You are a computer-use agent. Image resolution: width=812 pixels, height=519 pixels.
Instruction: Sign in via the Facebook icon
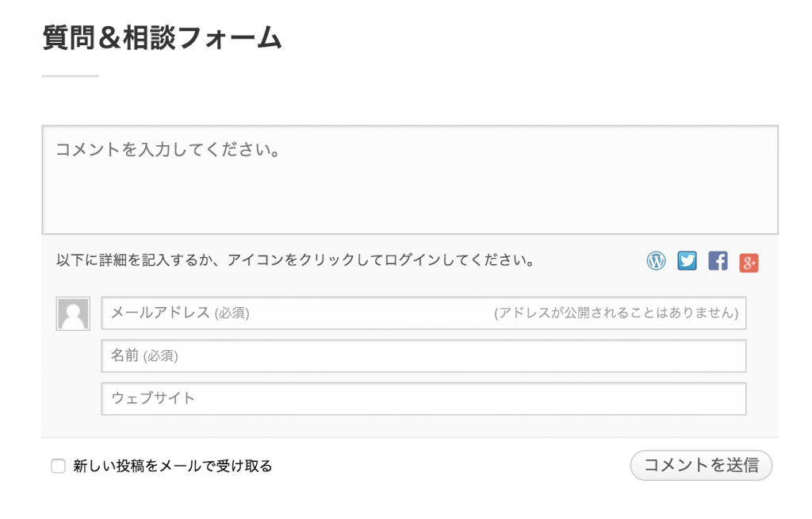click(718, 261)
